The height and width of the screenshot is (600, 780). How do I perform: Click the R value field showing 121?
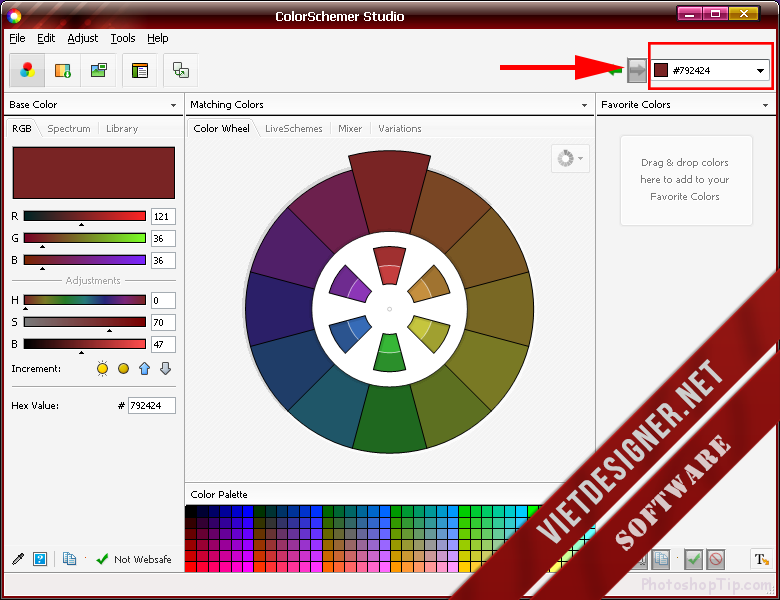coord(163,216)
